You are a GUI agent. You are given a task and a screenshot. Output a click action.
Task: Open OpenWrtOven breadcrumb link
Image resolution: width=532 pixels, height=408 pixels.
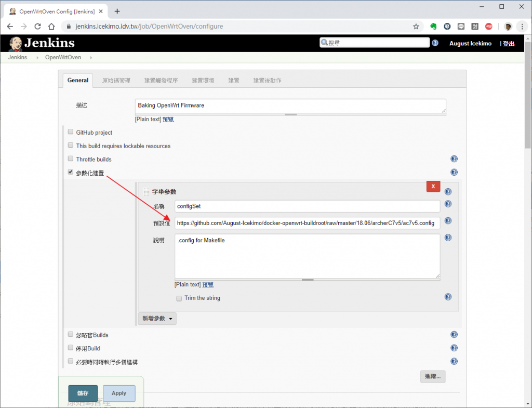click(x=63, y=57)
